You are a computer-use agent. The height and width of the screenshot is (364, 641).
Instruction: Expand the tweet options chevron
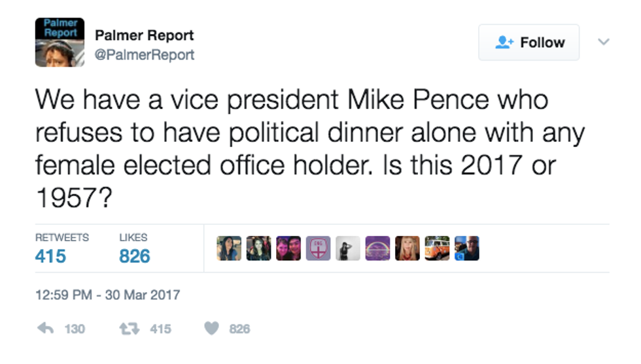[x=604, y=42]
